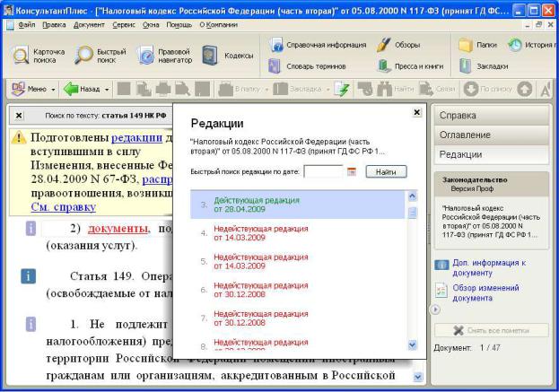Expand the Назад history dropdown arrow
The width and height of the screenshot is (559, 392).
(107, 90)
